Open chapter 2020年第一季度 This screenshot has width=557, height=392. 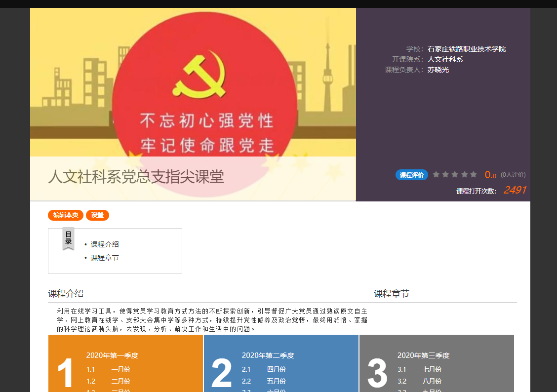click(112, 355)
